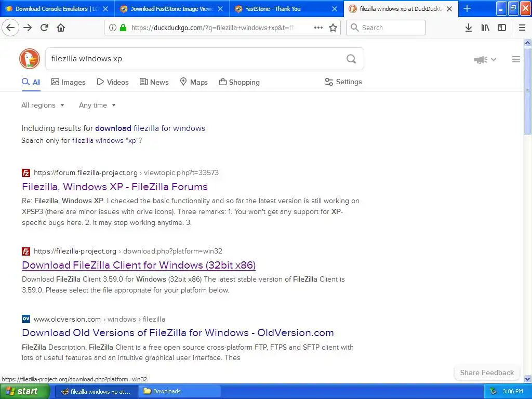Search only for filezilla windows "xp"
The width and height of the screenshot is (532, 399).
pyautogui.click(x=107, y=140)
